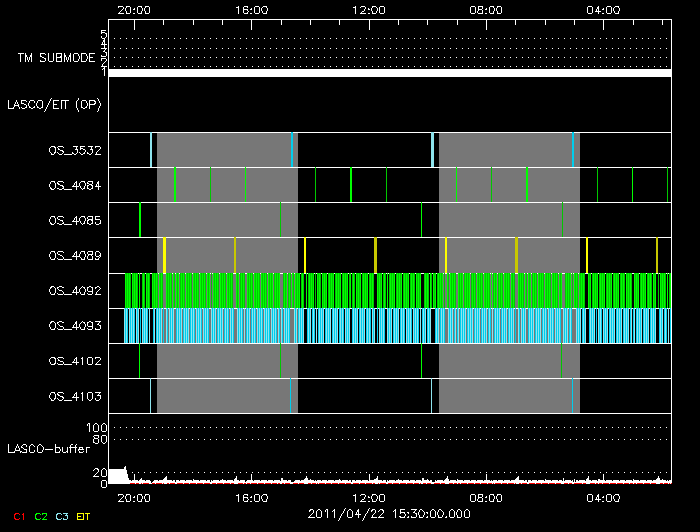
Task: Click the 12:00 tick label on top axis
Action: 369,10
